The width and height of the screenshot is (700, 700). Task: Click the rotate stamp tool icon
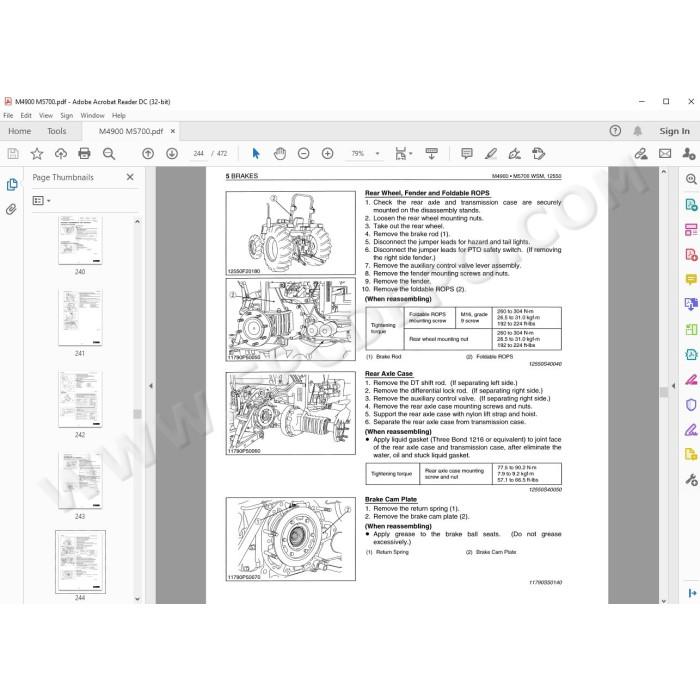(539, 154)
